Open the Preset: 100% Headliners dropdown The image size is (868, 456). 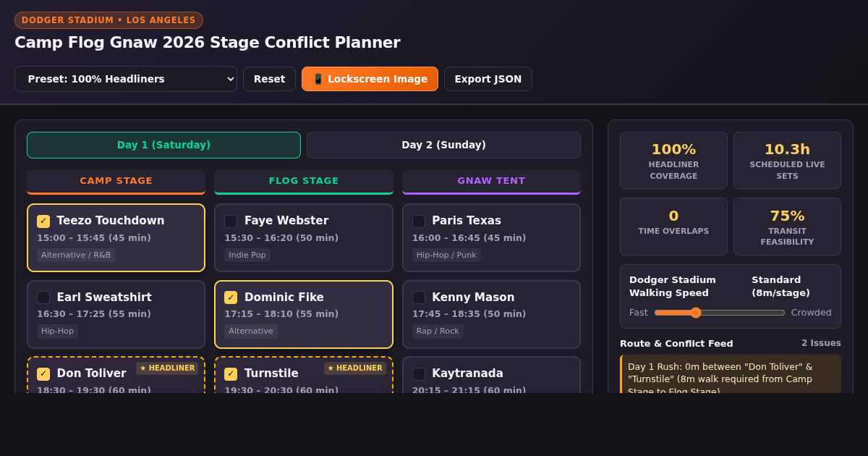[126, 79]
